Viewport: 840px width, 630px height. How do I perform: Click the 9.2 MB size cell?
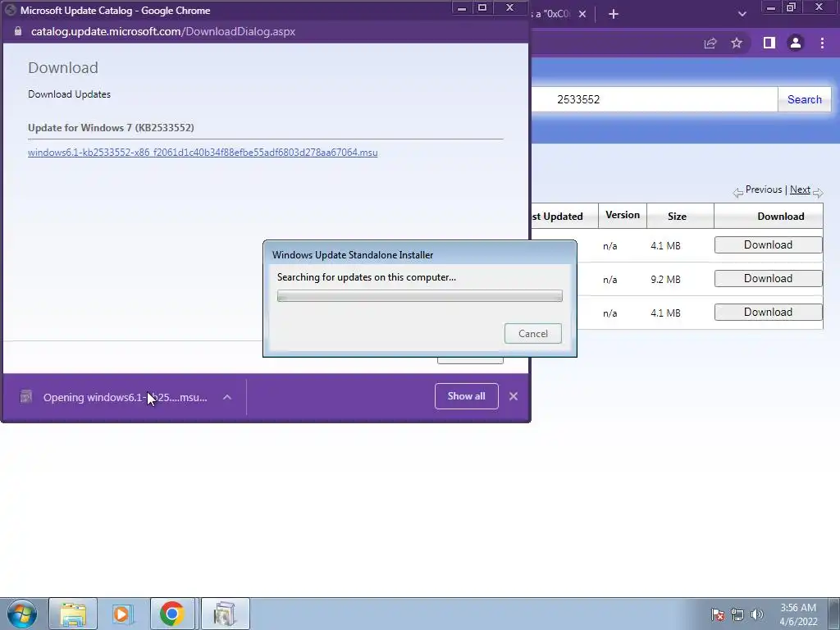coord(665,280)
